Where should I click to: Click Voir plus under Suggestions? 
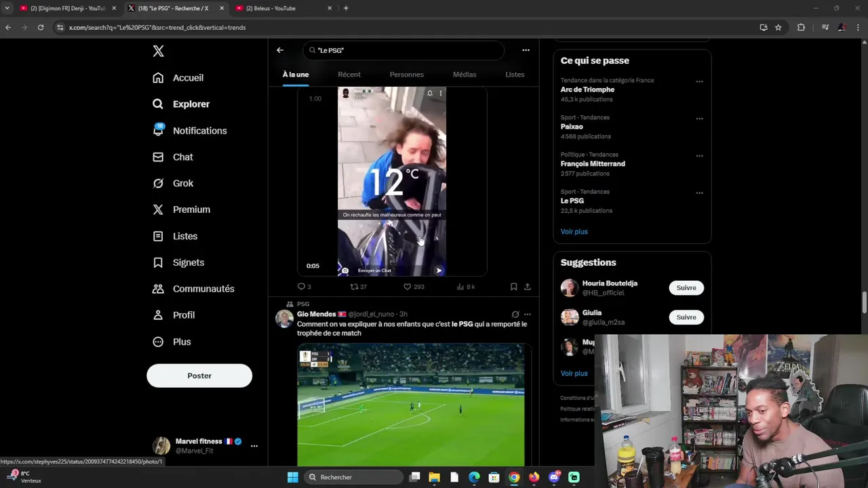[x=574, y=373]
